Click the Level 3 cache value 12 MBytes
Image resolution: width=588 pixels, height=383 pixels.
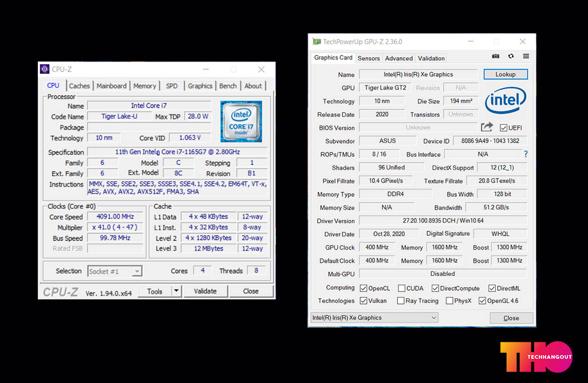(208, 248)
